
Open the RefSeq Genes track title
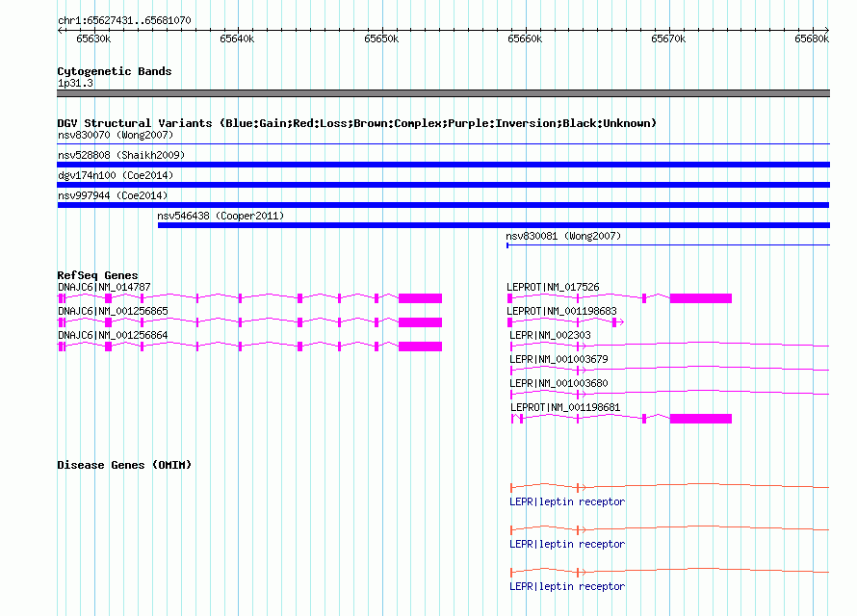(x=98, y=275)
